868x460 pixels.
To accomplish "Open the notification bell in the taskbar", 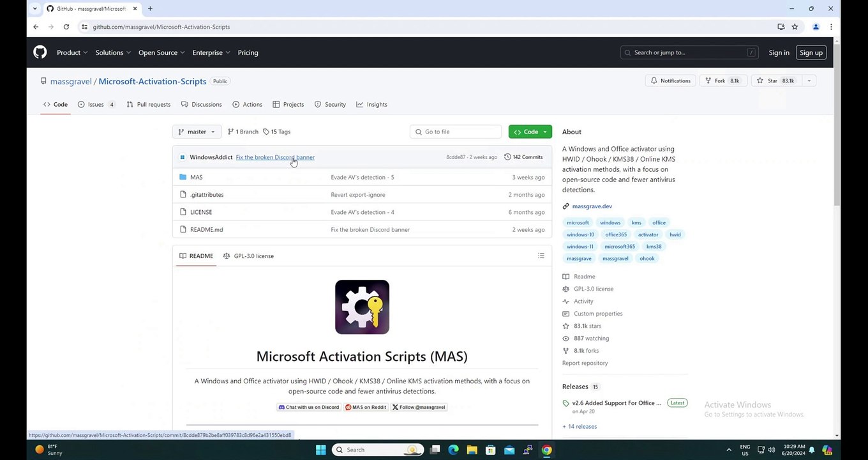I will pyautogui.click(x=813, y=450).
